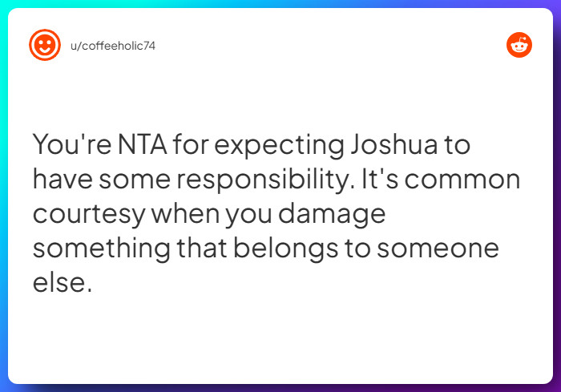Click the Reddit Snoo logo icon
This screenshot has width=561, height=392.
tap(519, 46)
